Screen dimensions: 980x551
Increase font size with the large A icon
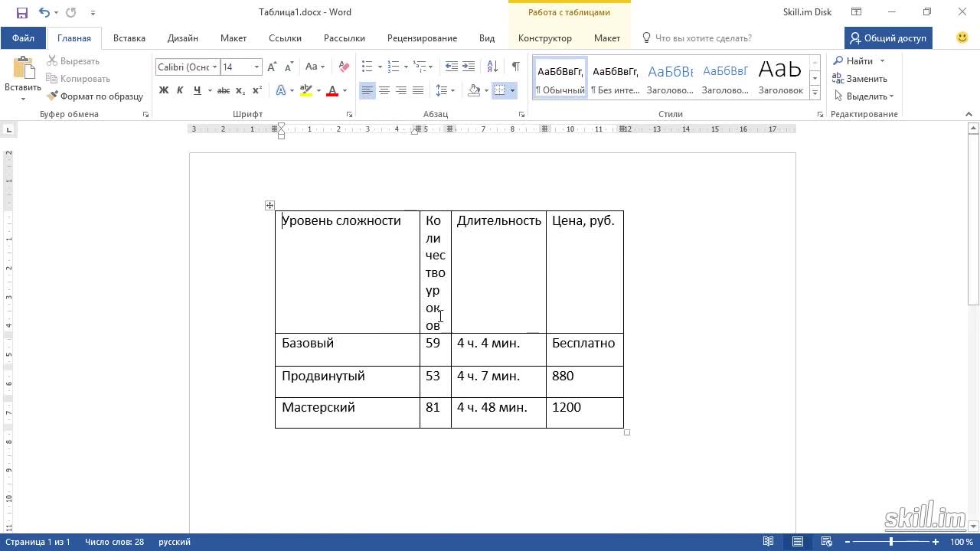click(x=273, y=67)
